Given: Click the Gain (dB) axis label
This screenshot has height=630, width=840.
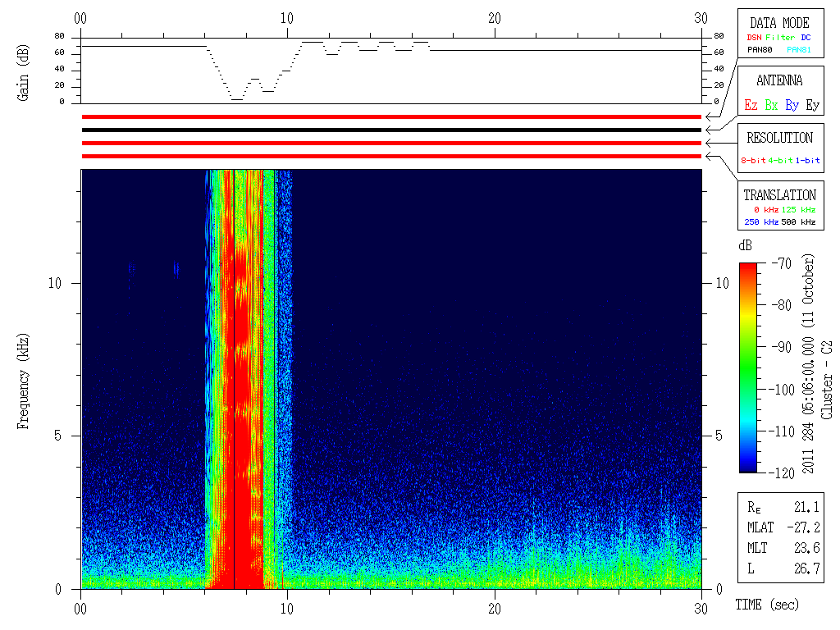Looking at the screenshot, I should pyautogui.click(x=22, y=73).
